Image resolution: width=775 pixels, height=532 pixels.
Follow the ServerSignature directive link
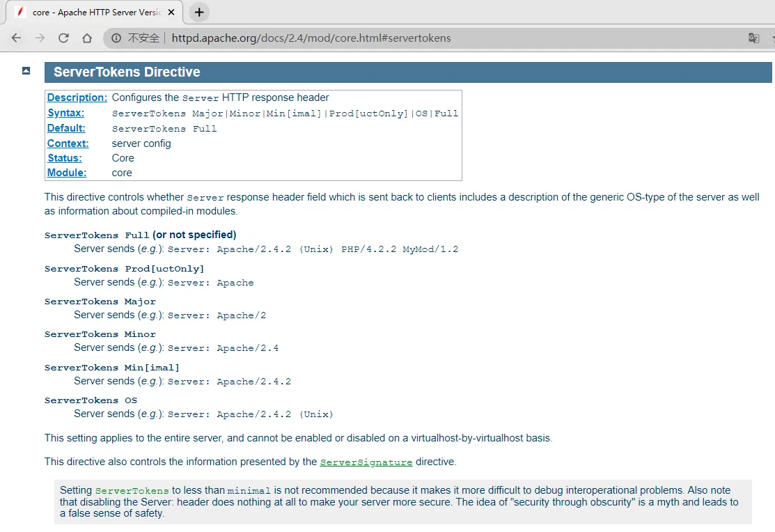pos(366,462)
